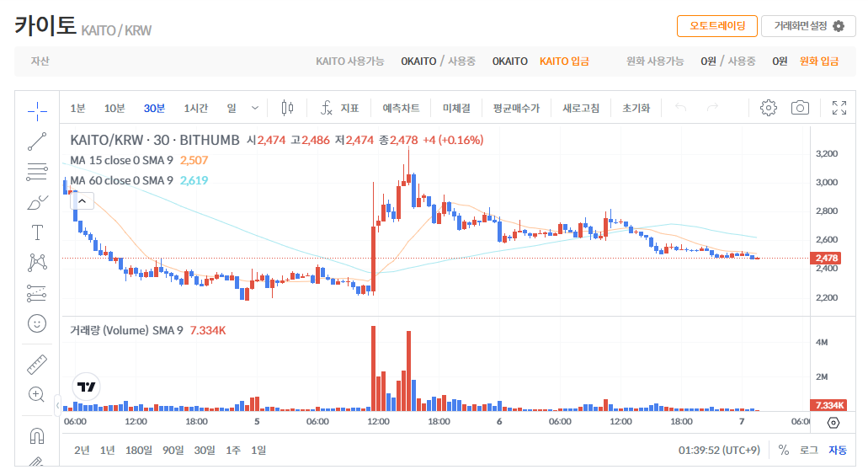
Task: Toggle 평균매수가 average buy price line
Action: click(x=516, y=108)
